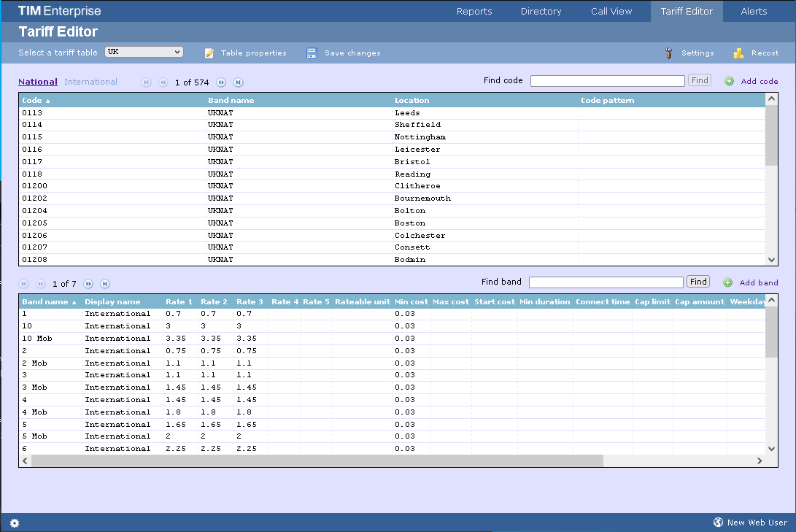Image resolution: width=796 pixels, height=532 pixels.
Task: Open Table properties using the pencil icon
Action: 209,53
